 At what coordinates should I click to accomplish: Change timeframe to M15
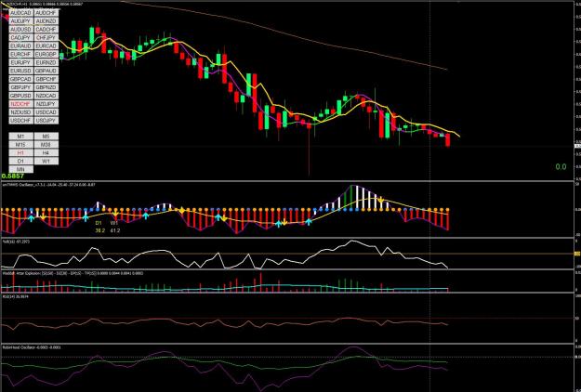(20, 145)
